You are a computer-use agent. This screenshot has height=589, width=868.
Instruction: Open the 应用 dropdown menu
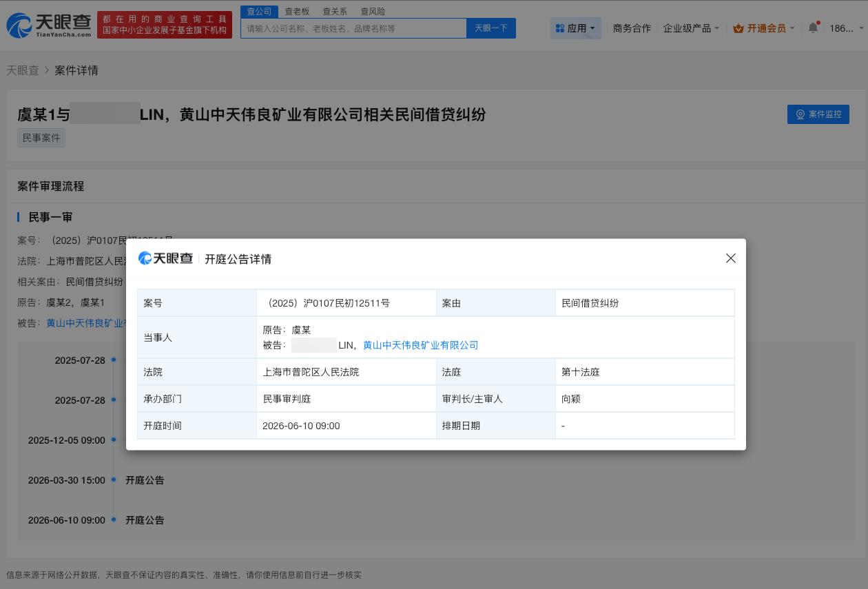point(576,28)
